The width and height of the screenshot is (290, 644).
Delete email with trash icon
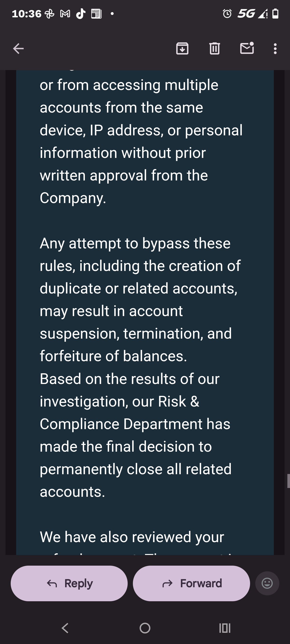click(x=214, y=48)
